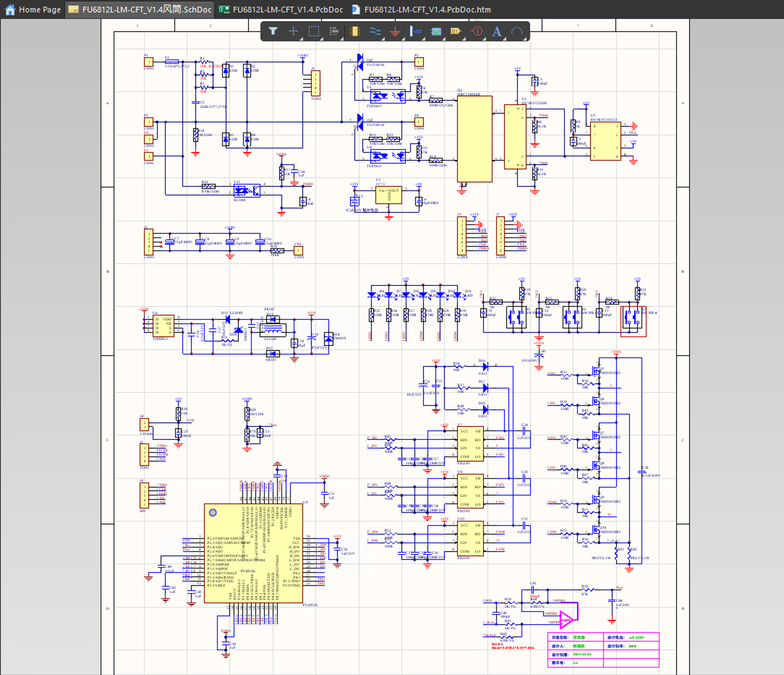784x675 pixels.
Task: Click the FU6812L microcontroller component
Action: coord(253,553)
